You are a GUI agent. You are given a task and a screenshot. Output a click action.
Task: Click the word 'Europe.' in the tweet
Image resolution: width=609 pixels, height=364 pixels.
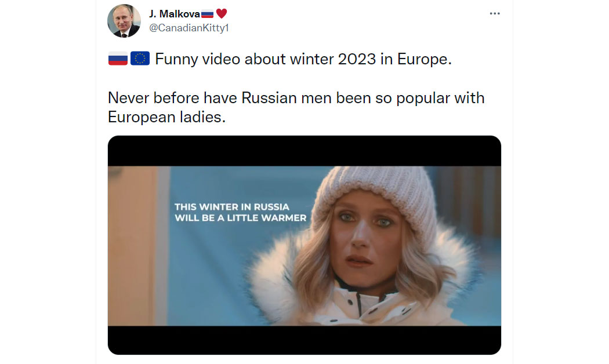coord(425,59)
